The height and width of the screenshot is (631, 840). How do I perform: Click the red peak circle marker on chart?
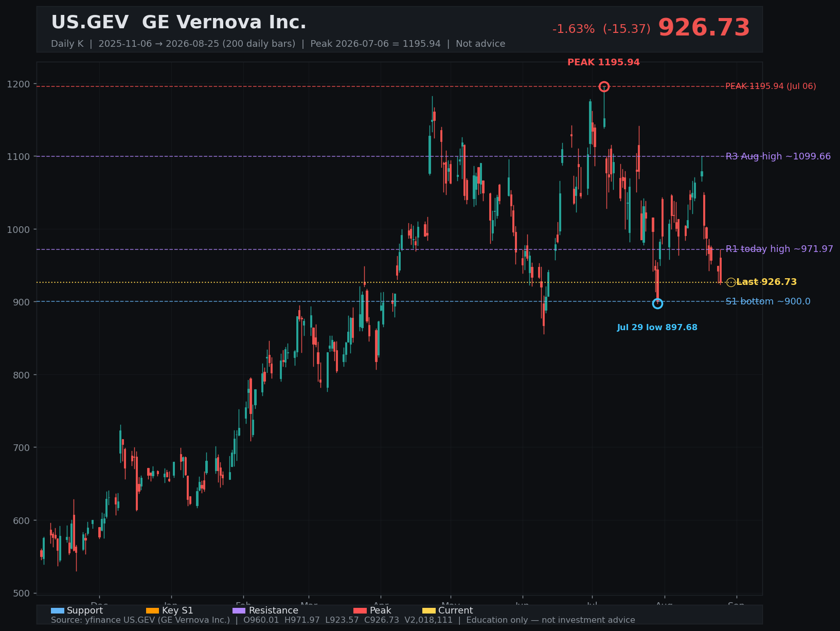pos(604,86)
